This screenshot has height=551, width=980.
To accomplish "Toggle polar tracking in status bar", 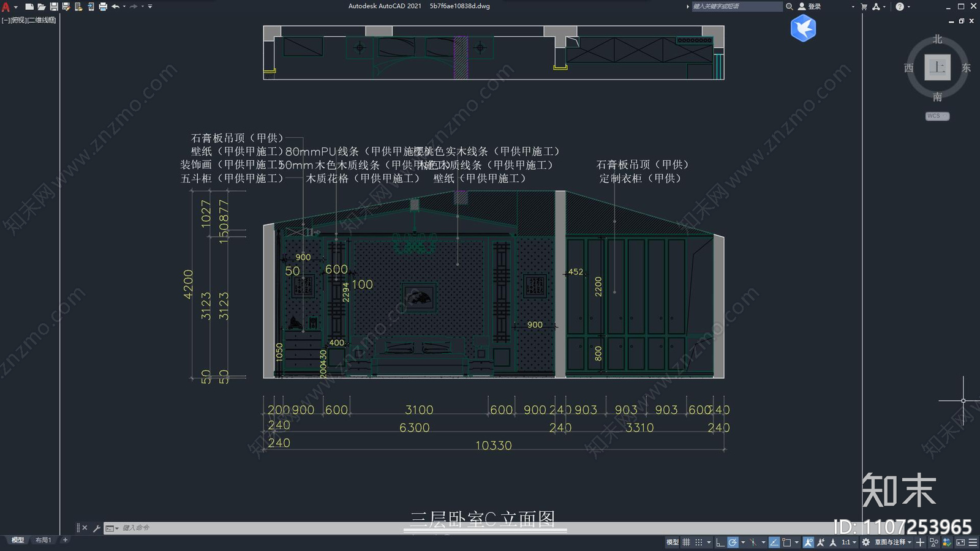I will [733, 542].
